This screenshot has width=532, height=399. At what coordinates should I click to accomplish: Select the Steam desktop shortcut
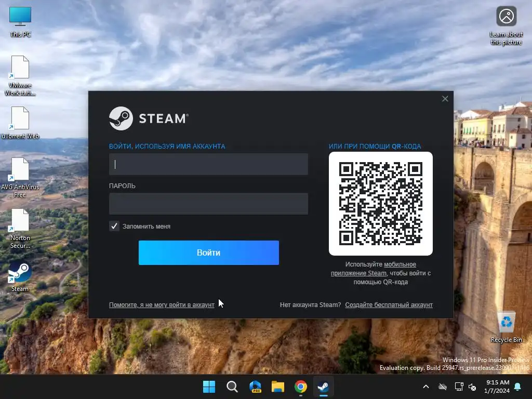pyautogui.click(x=20, y=276)
